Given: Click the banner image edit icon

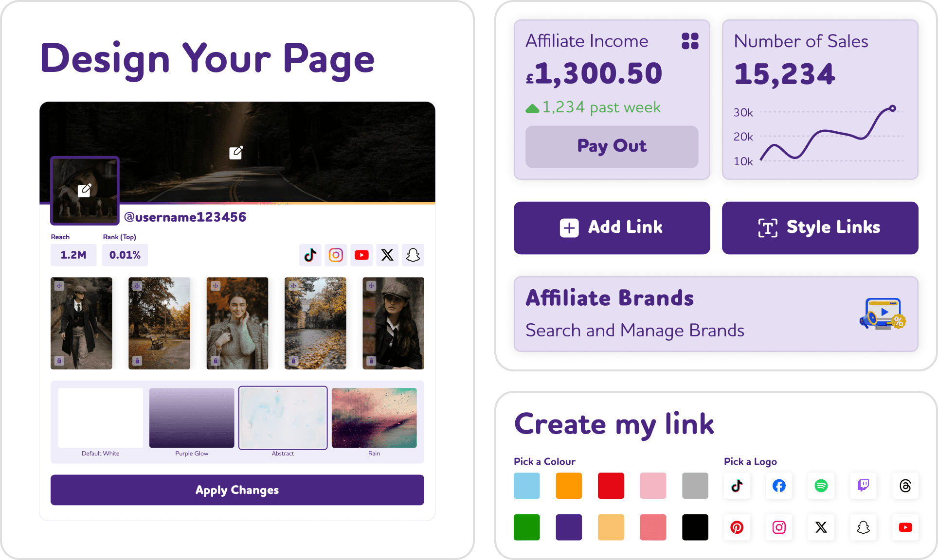Looking at the screenshot, I should click(x=236, y=153).
